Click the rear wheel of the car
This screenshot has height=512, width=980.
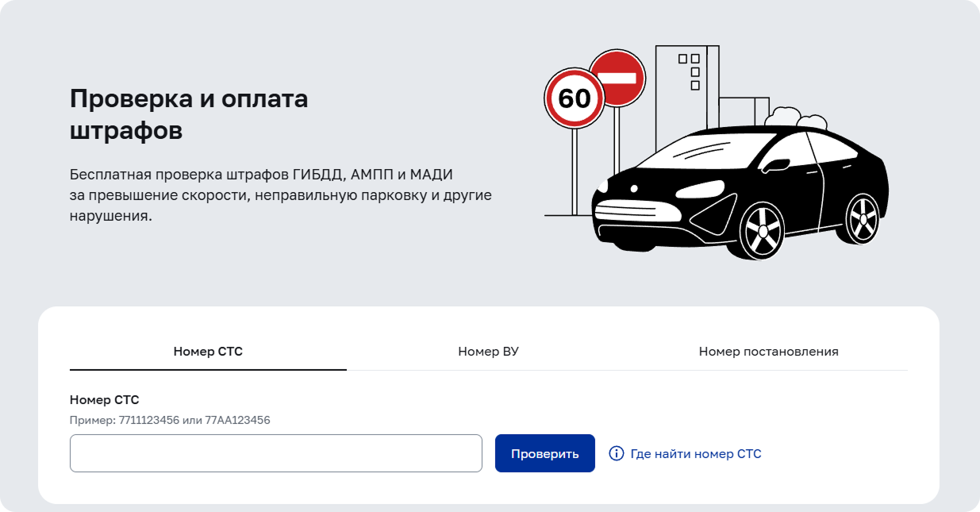pyautogui.click(x=862, y=218)
